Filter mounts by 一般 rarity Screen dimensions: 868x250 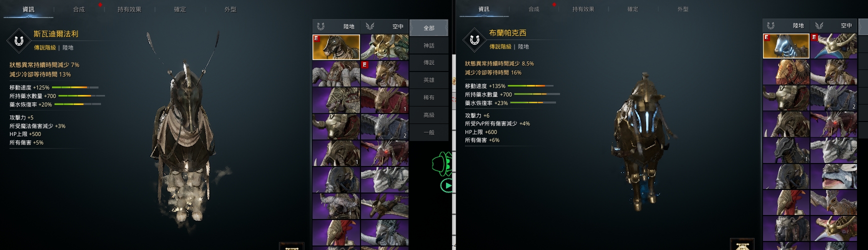[428, 132]
